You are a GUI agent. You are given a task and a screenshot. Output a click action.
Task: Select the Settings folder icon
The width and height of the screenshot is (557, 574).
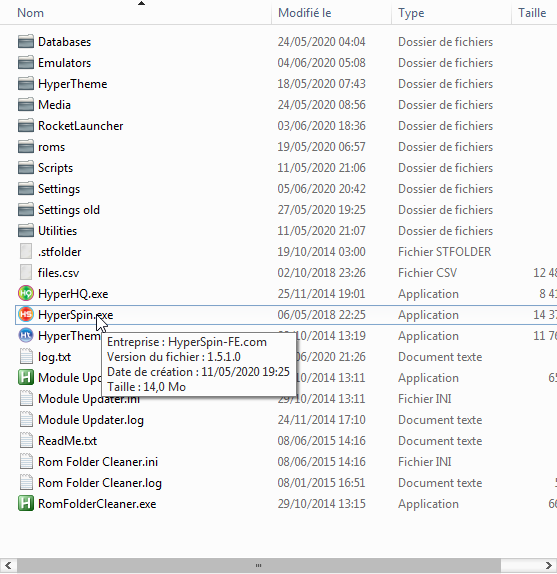point(26,189)
